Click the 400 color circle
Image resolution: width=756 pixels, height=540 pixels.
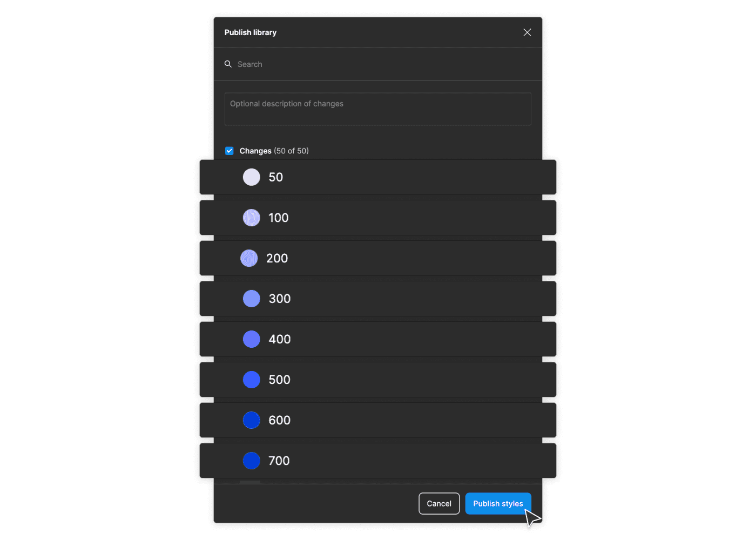251,339
